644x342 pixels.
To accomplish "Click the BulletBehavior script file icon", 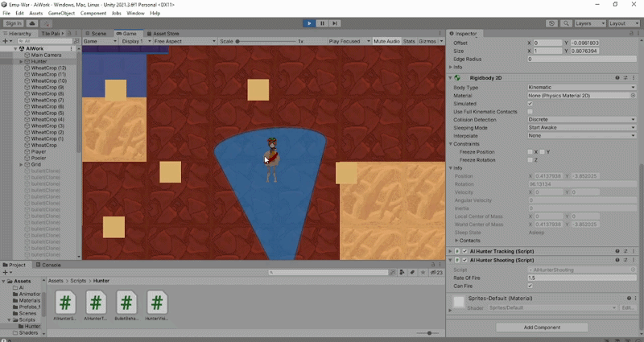I will pyautogui.click(x=126, y=303).
